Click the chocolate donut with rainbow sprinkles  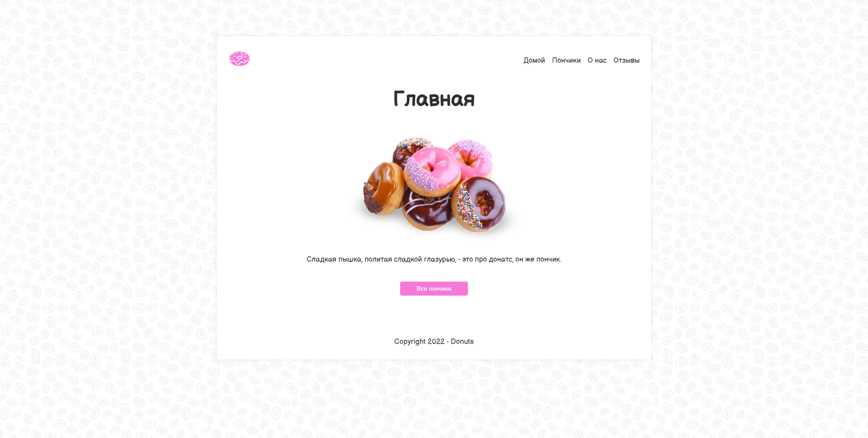(479, 203)
